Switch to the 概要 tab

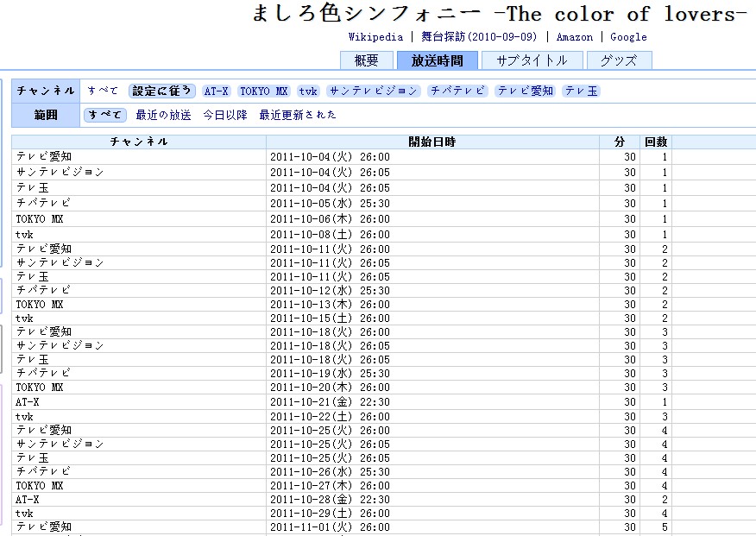(367, 60)
